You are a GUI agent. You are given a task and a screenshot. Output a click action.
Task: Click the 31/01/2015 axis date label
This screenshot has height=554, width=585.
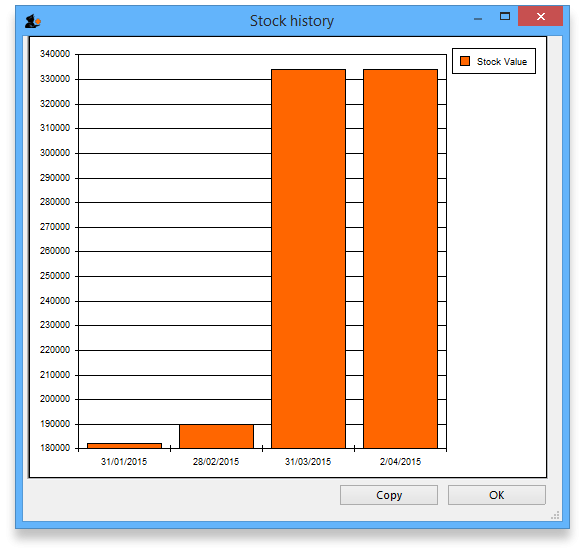click(124, 461)
